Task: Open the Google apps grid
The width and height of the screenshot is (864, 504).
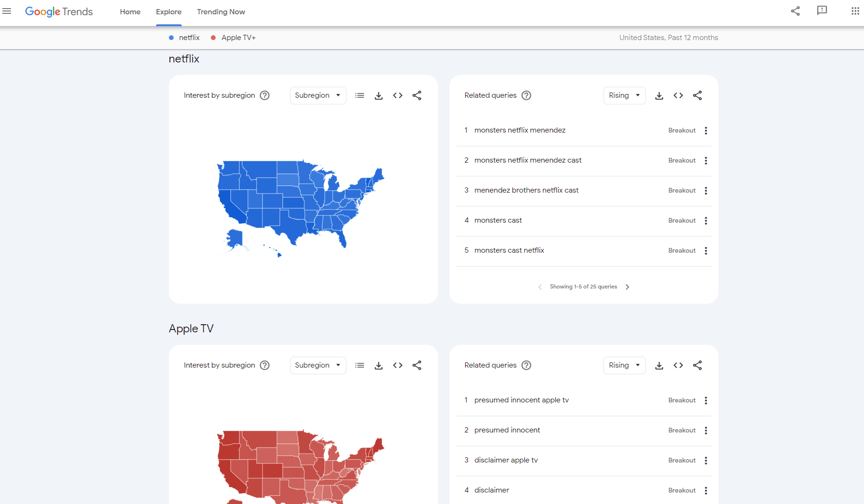Action: pyautogui.click(x=855, y=11)
